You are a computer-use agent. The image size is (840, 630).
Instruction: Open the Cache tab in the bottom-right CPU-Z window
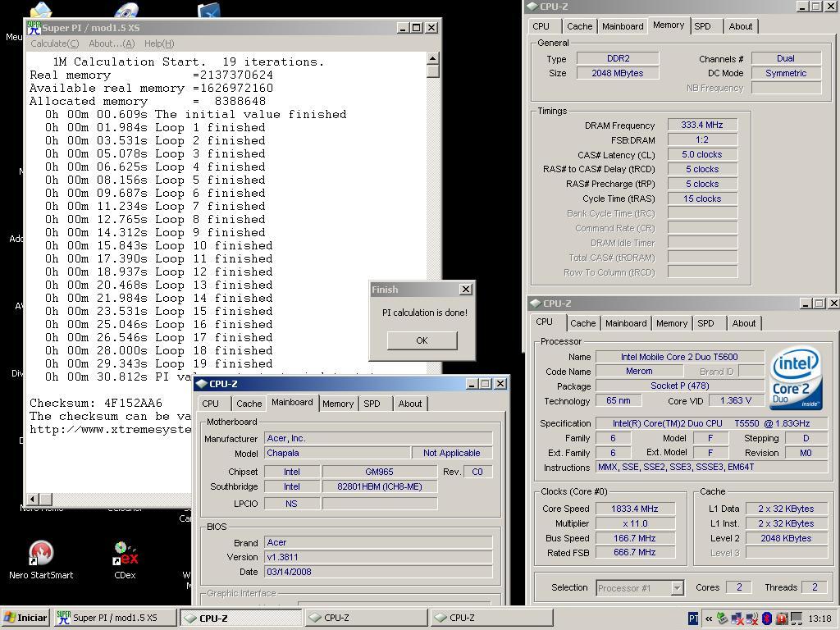pyautogui.click(x=583, y=323)
